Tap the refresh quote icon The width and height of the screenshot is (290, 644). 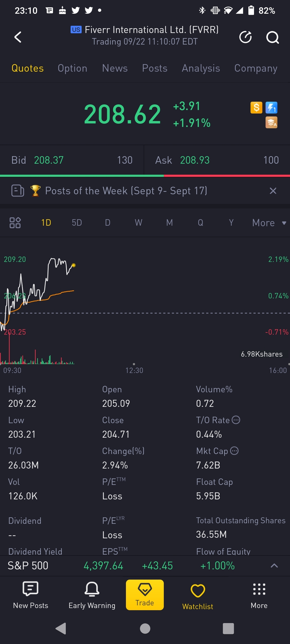tap(245, 37)
